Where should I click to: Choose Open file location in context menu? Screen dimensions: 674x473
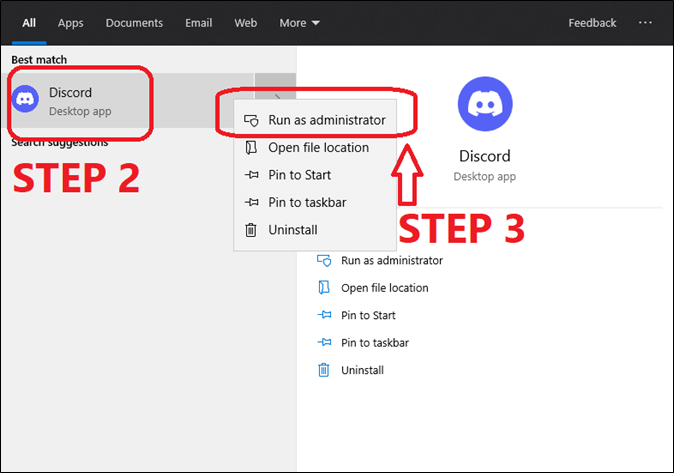click(x=315, y=147)
